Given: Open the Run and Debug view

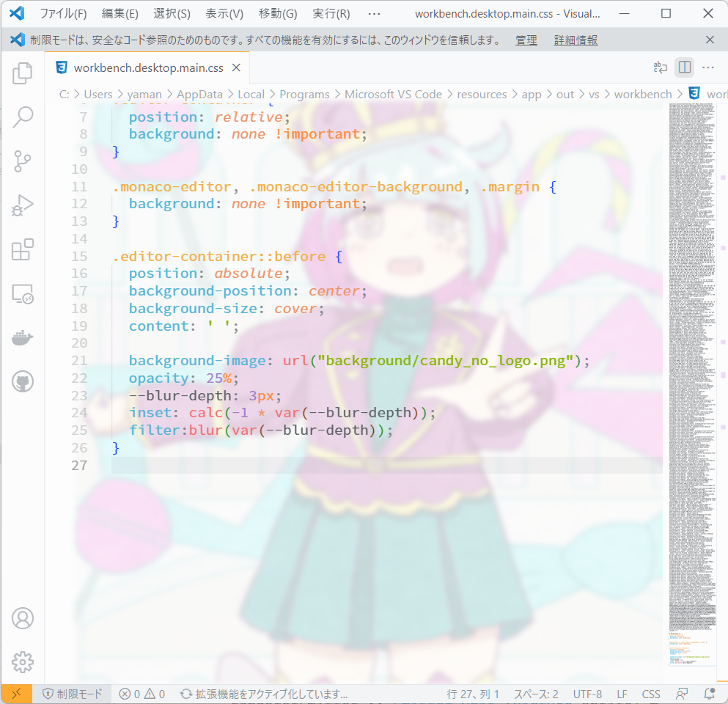Looking at the screenshot, I should coord(22,205).
